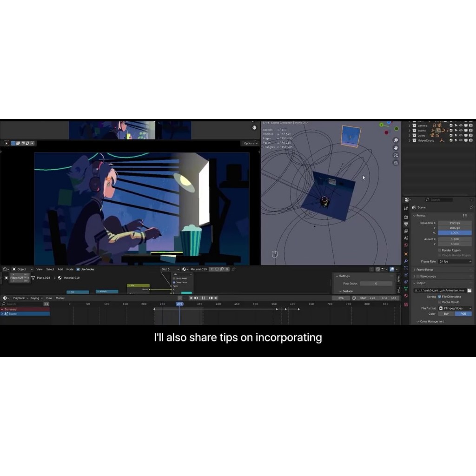Open the Scene properties tab

coord(406,238)
